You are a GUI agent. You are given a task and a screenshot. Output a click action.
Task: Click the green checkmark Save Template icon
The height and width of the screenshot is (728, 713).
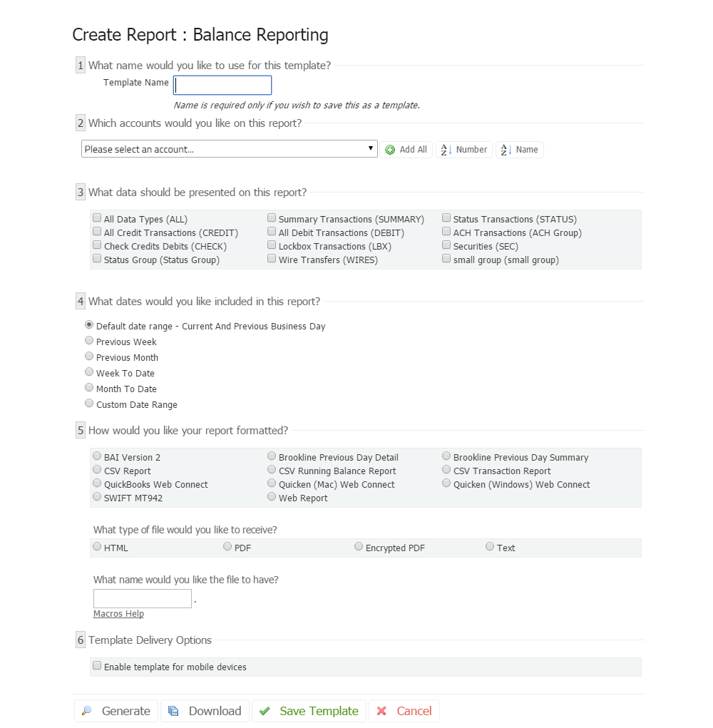pyautogui.click(x=265, y=711)
